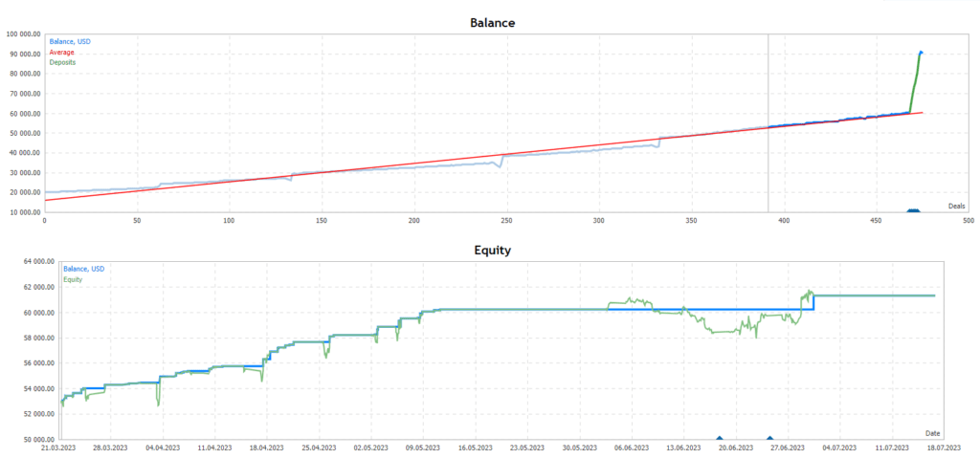980x459 pixels.
Task: Click 'Balance, USD' legend in the Equity chart
Action: pos(83,269)
